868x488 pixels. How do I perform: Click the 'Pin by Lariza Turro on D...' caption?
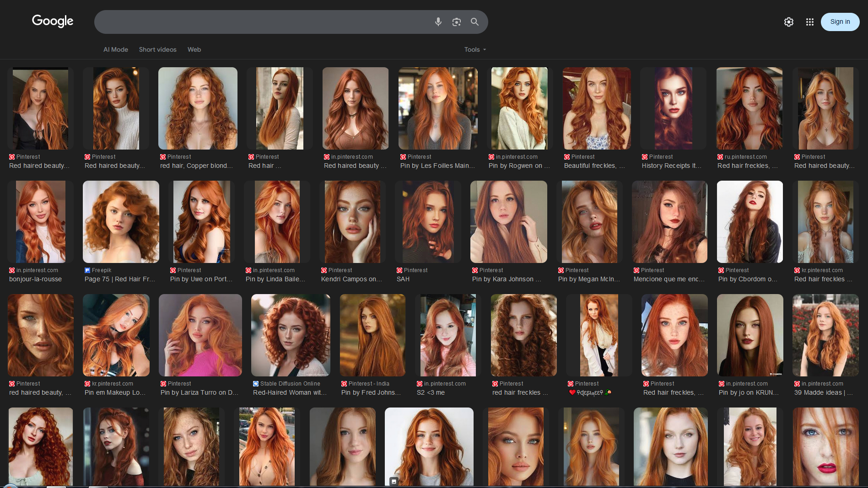[199, 392]
